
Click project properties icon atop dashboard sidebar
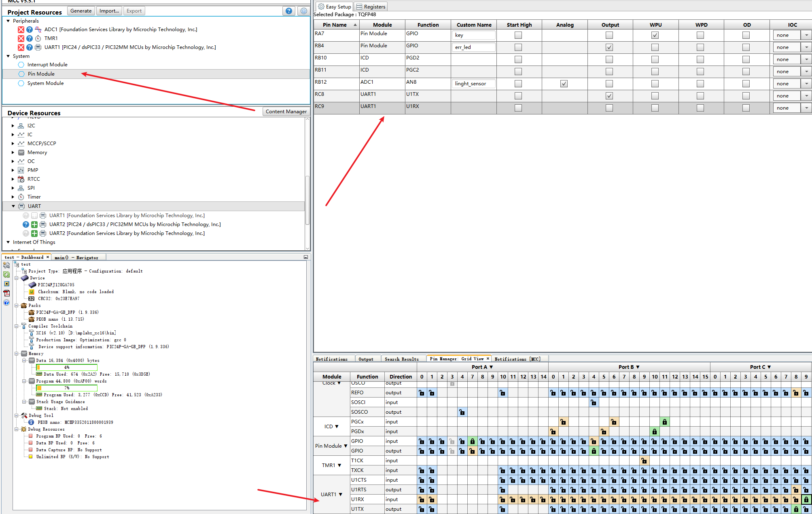click(6, 265)
